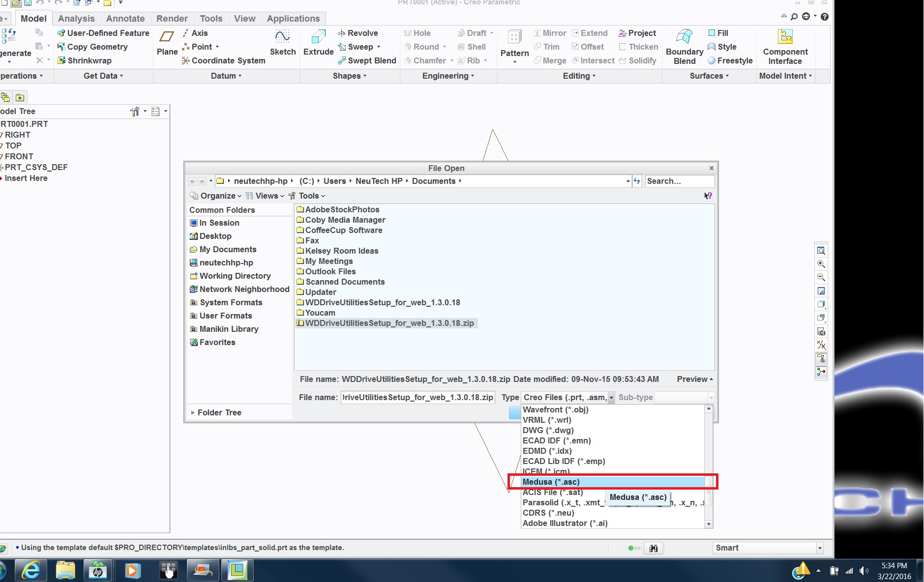Image resolution: width=924 pixels, height=582 pixels.
Task: Click the Zoom Out graphics toolbar icon
Action: pos(821,277)
